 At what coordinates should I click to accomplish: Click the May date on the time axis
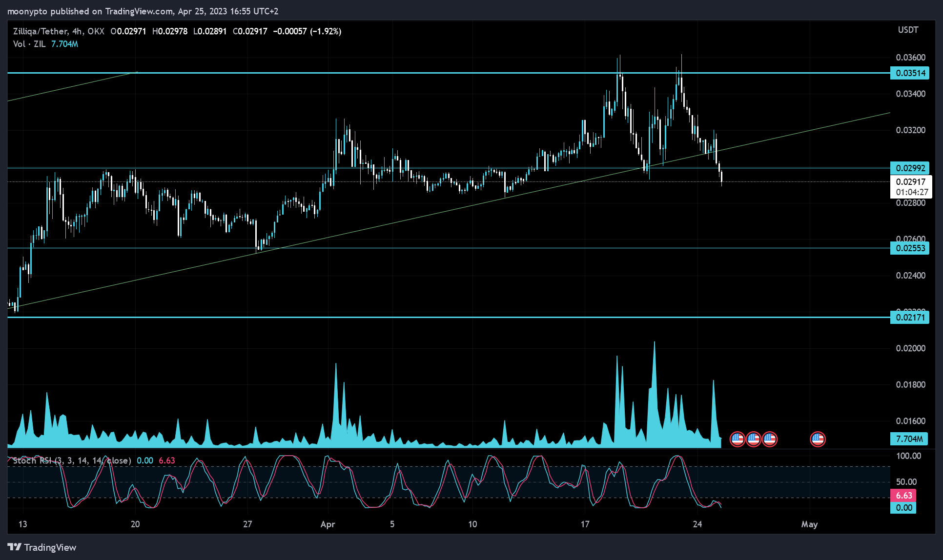[809, 524]
